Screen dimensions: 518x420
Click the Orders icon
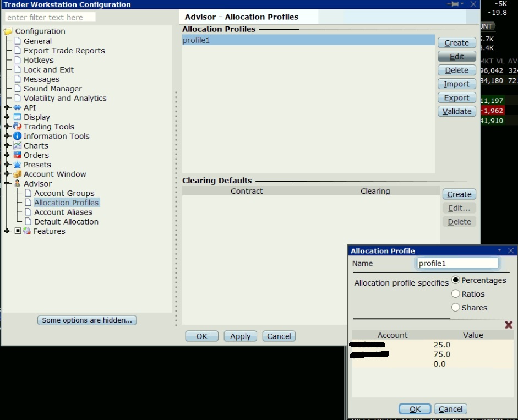point(17,155)
